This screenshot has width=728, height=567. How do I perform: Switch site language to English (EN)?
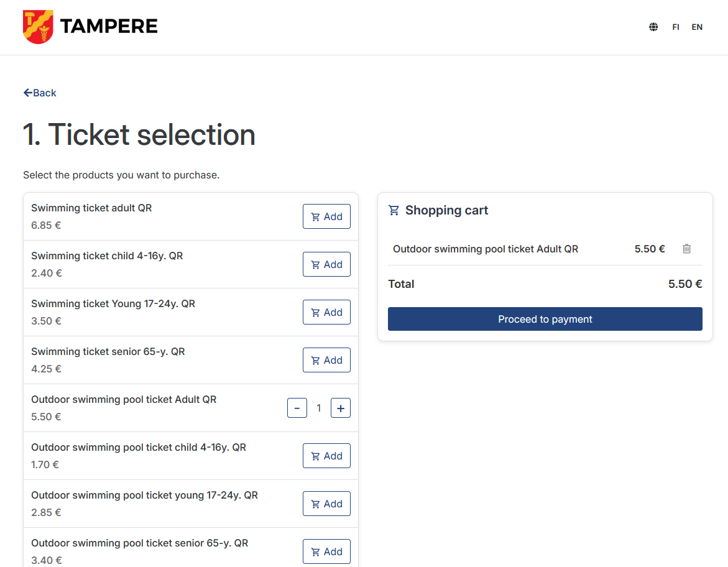coord(697,27)
